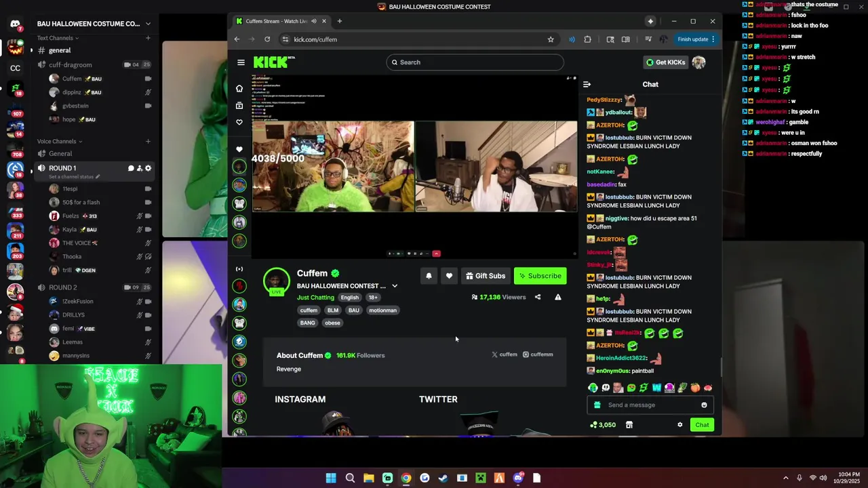868x488 pixels.
Task: Collapse the Text Channels category
Action: 58,38
